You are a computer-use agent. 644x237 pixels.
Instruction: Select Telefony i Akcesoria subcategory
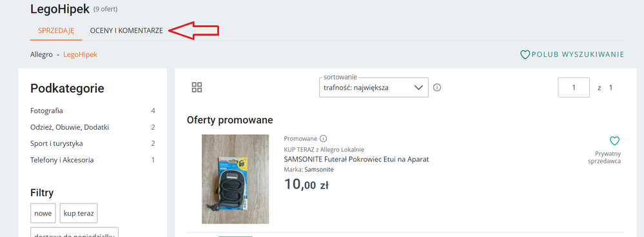point(62,160)
